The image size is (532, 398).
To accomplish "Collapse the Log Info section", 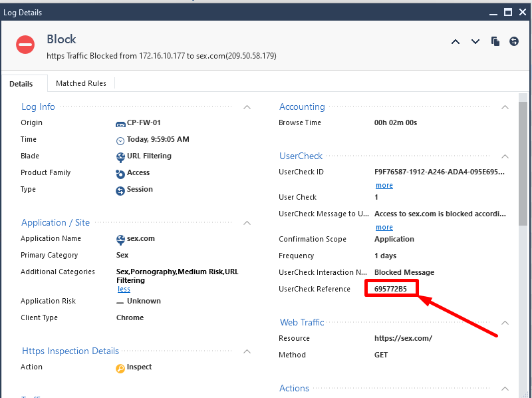I will 247,106.
